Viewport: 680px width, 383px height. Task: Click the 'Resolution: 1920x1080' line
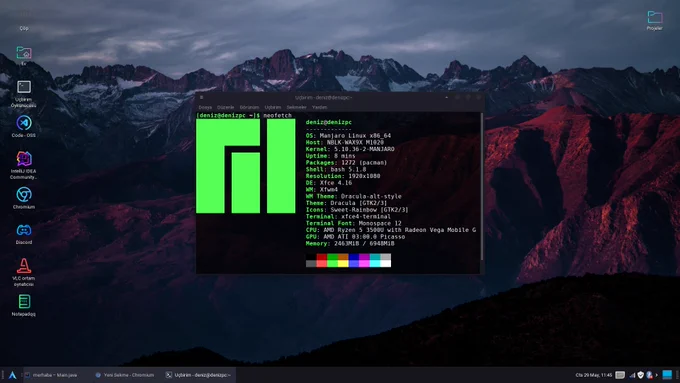(343, 176)
